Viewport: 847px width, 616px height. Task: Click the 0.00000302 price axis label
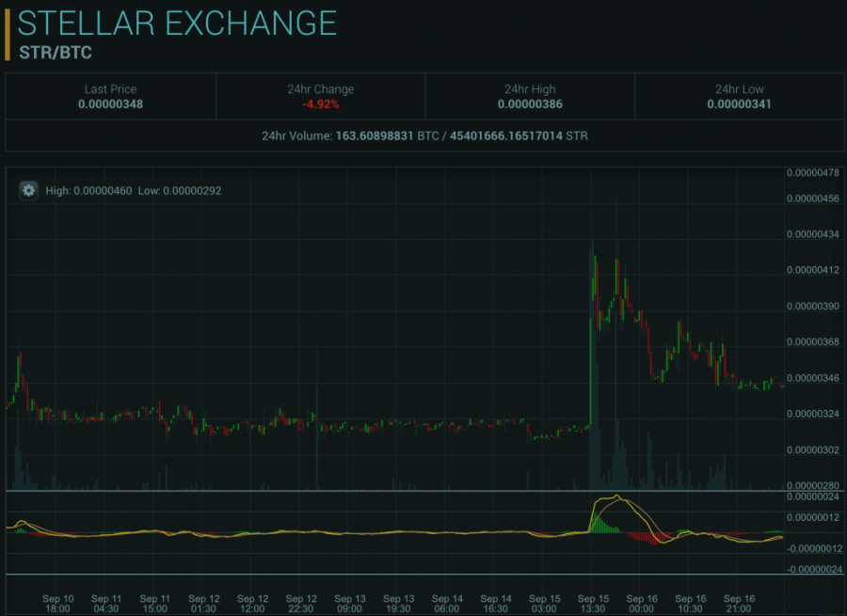813,450
